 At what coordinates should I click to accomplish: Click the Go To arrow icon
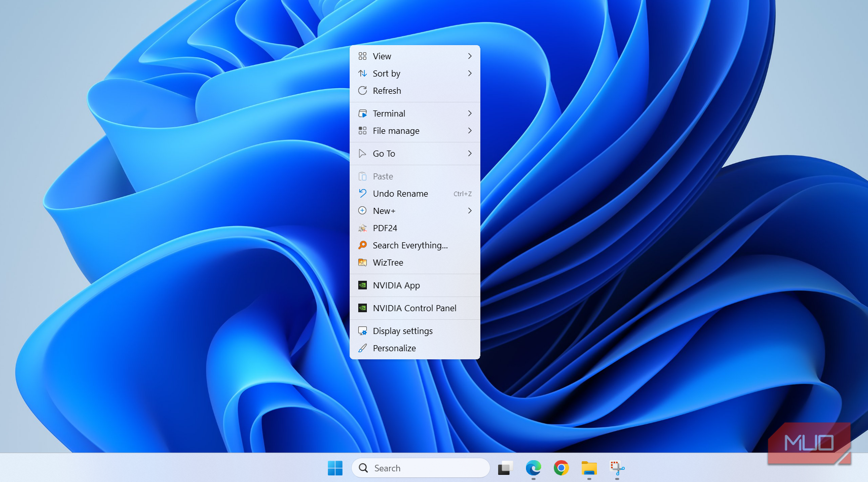click(x=362, y=154)
